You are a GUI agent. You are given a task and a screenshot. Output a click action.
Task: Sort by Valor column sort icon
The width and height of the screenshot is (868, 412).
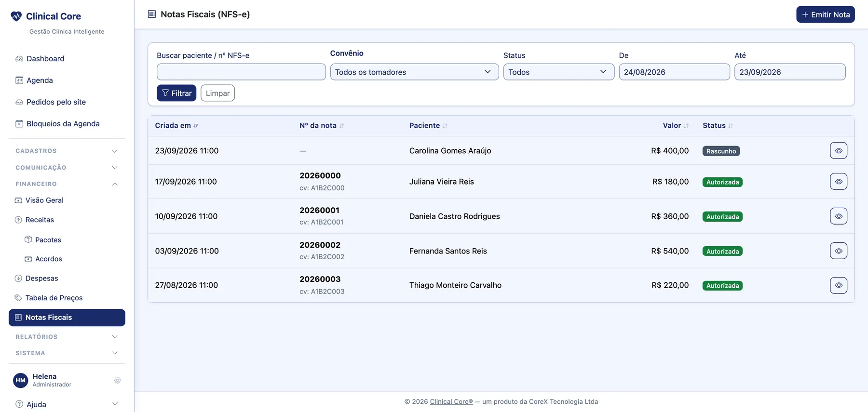click(686, 126)
